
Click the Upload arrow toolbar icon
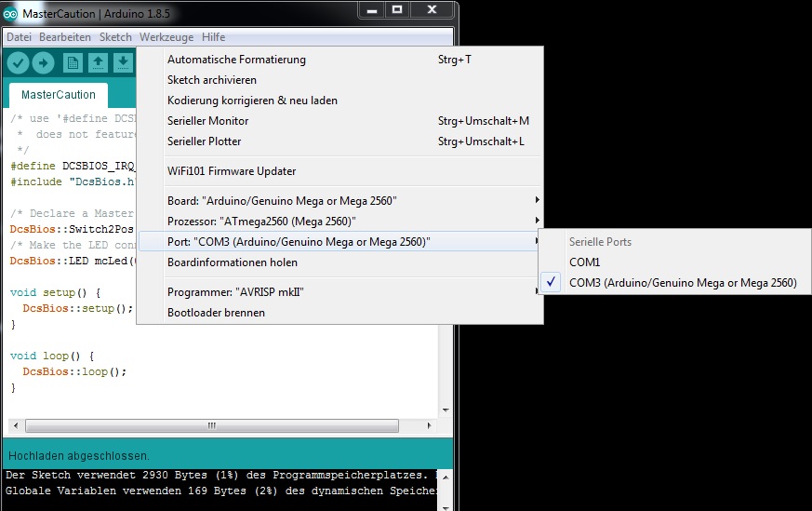pos(43,63)
